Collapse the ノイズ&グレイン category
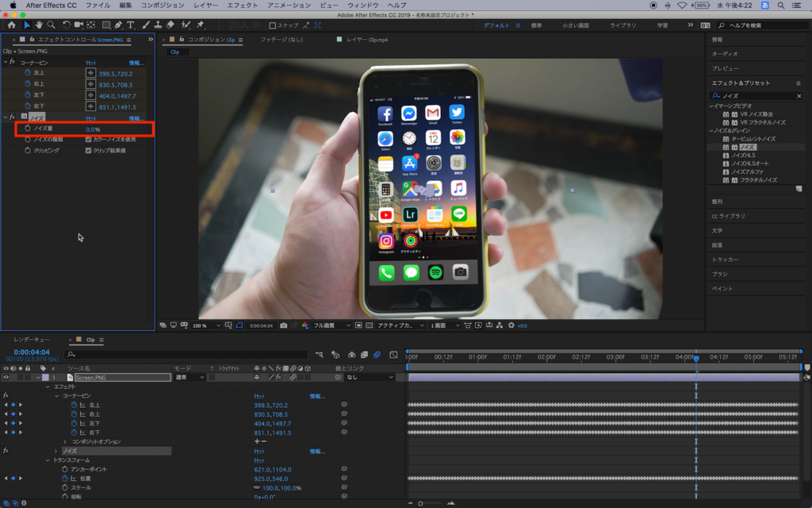 pos(711,130)
